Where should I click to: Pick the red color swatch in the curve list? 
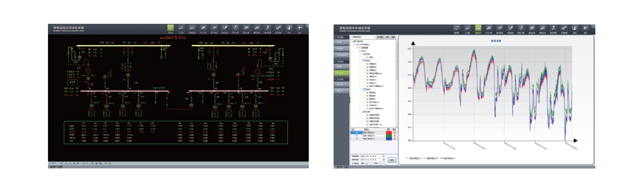tap(389, 133)
